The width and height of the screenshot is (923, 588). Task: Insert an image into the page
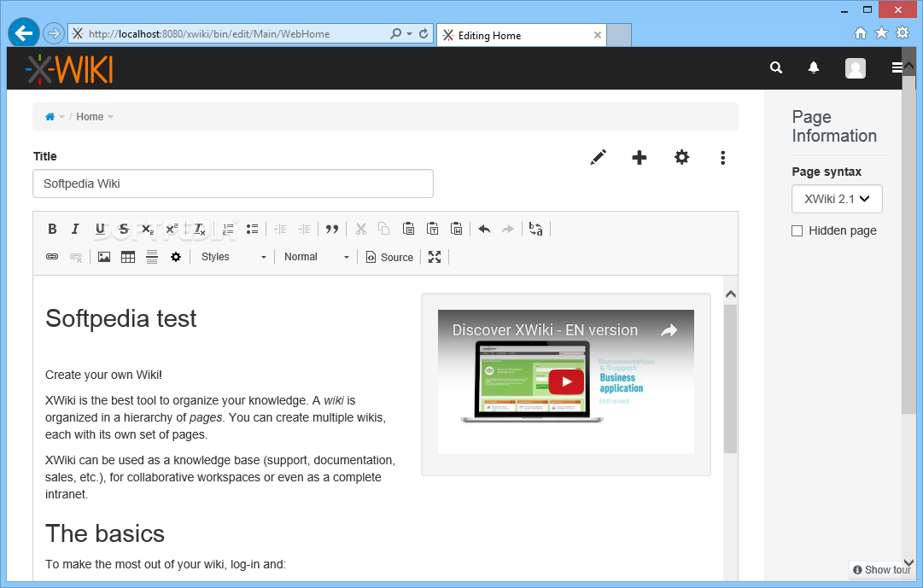click(x=104, y=257)
